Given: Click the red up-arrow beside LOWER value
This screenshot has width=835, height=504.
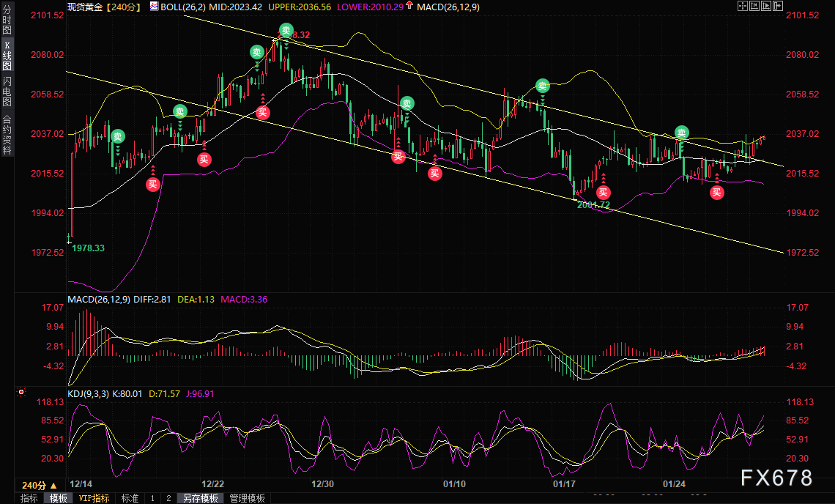Looking at the screenshot, I should pyautogui.click(x=409, y=5).
